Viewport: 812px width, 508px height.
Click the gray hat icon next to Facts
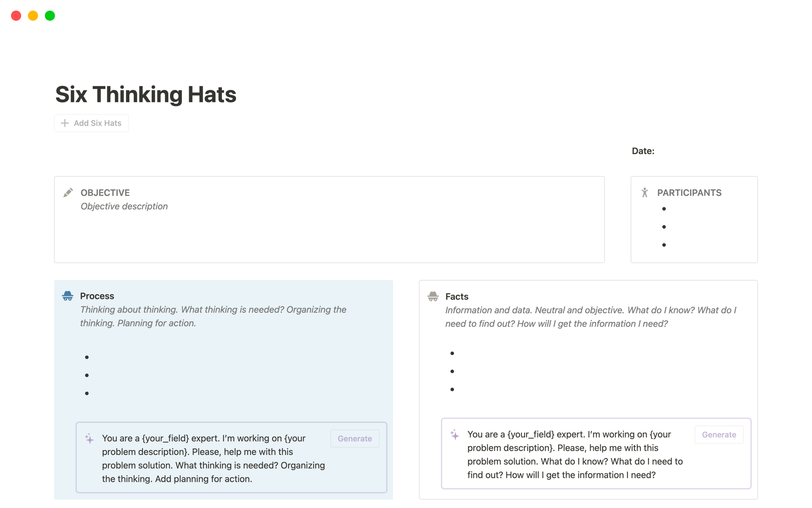click(433, 296)
